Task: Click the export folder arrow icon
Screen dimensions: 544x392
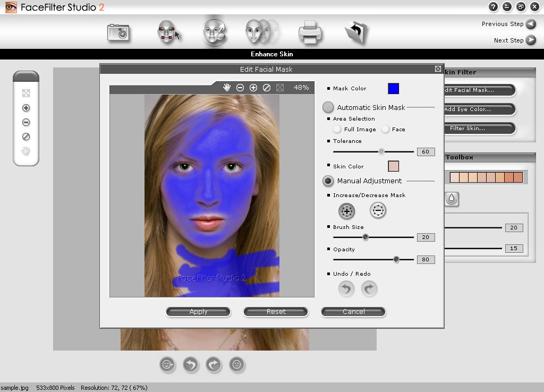Action: tap(356, 32)
